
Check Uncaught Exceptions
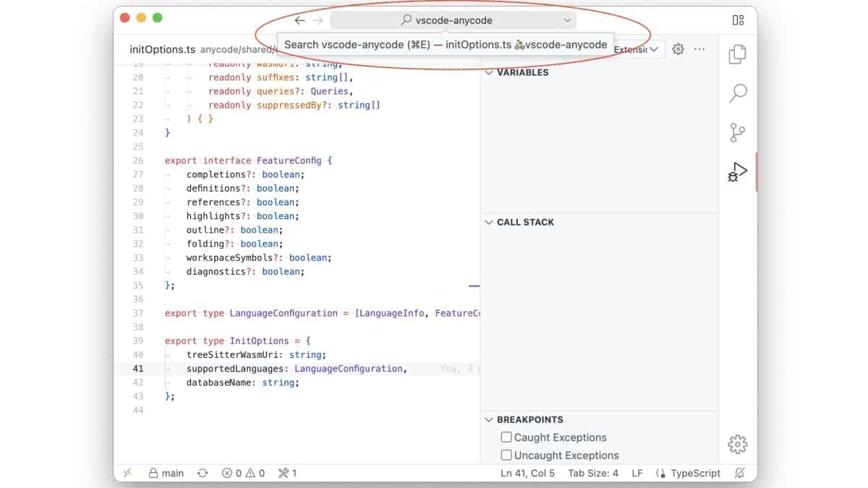[506, 455]
